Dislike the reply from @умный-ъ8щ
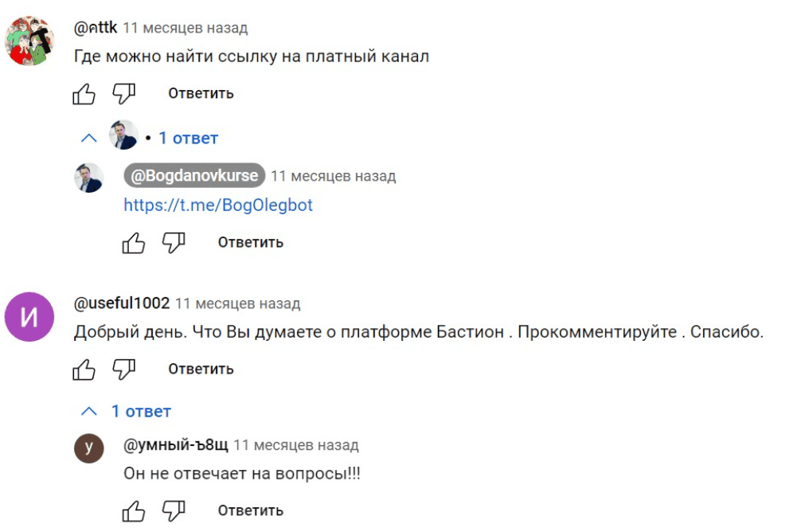Image resolution: width=793 pixels, height=532 pixels. (x=174, y=510)
